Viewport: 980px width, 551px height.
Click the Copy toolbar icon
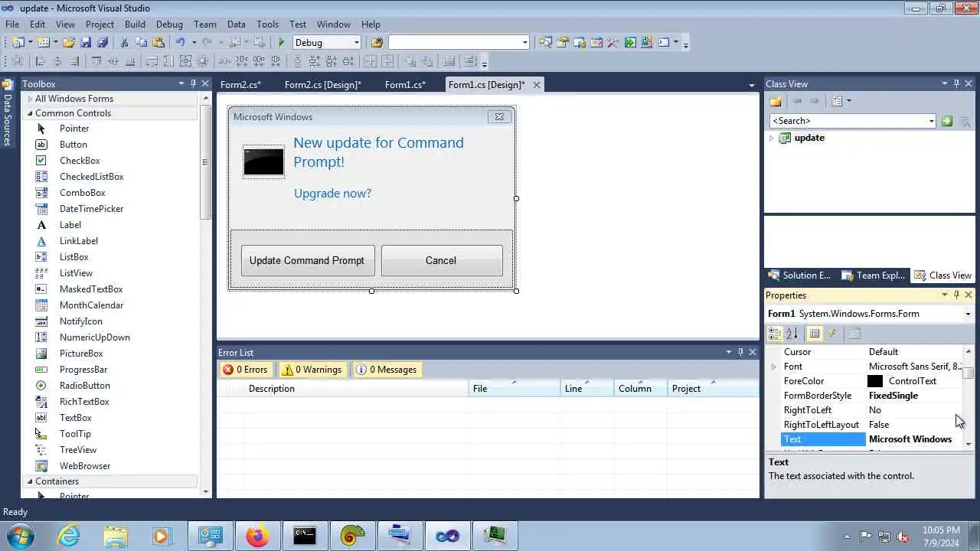pos(142,43)
